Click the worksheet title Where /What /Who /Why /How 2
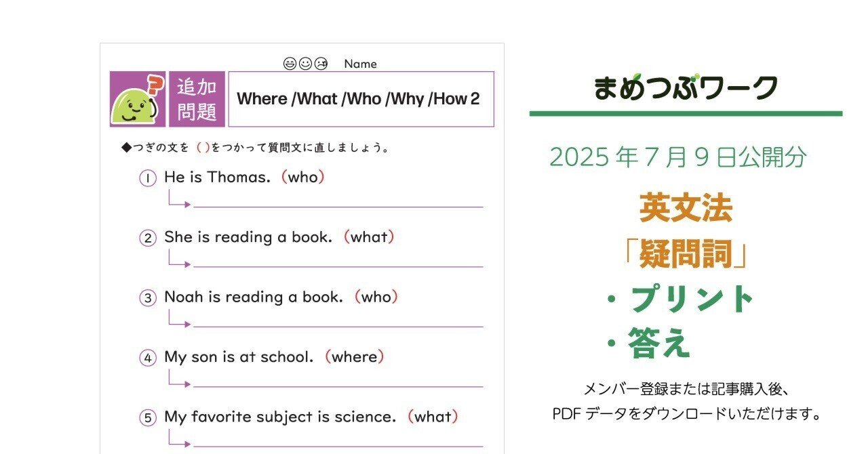 point(358,99)
